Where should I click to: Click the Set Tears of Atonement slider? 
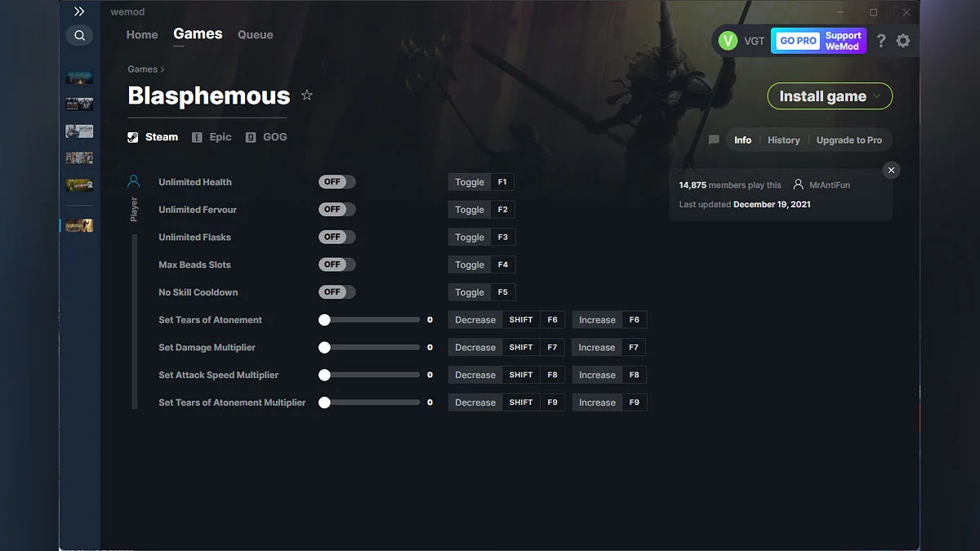click(372, 320)
